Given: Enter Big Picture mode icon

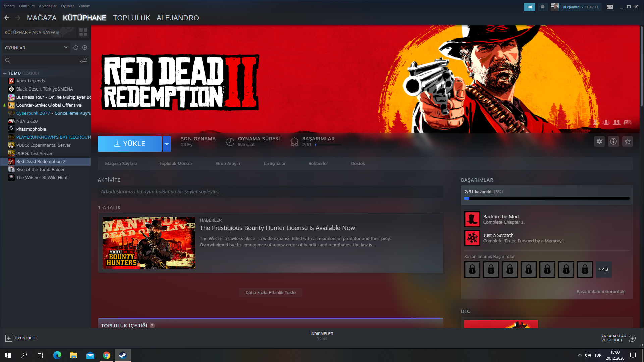Looking at the screenshot, I should (610, 7).
